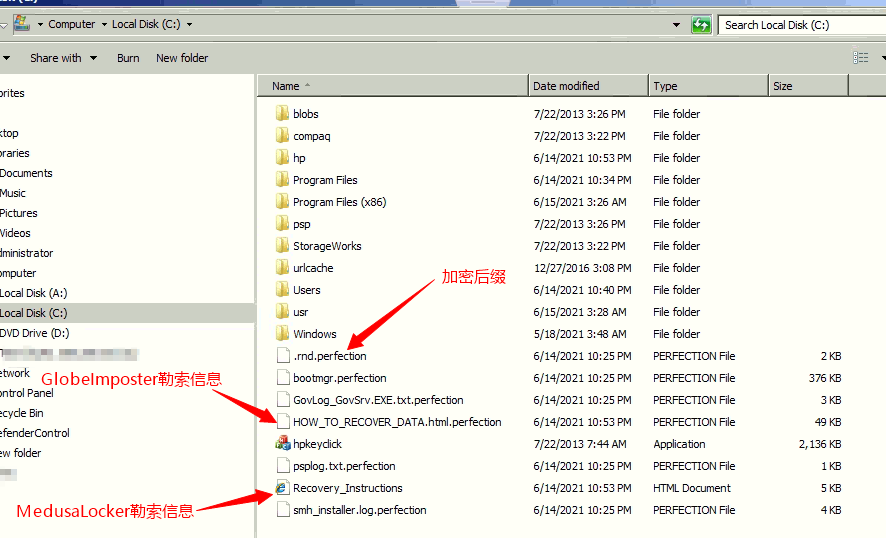Sort by the Name column header

click(393, 86)
